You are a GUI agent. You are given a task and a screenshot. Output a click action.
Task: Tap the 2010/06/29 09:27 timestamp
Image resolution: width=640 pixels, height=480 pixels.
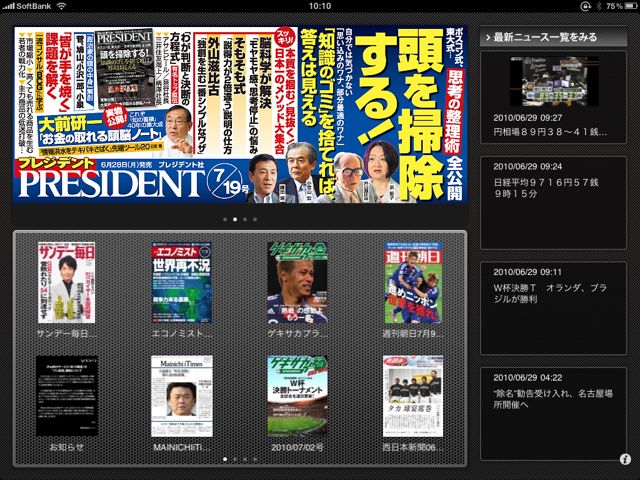[527, 118]
